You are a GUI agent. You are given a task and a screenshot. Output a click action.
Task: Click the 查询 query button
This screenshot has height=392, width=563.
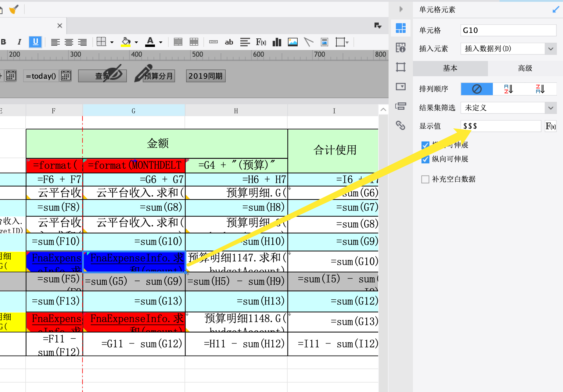pos(102,76)
